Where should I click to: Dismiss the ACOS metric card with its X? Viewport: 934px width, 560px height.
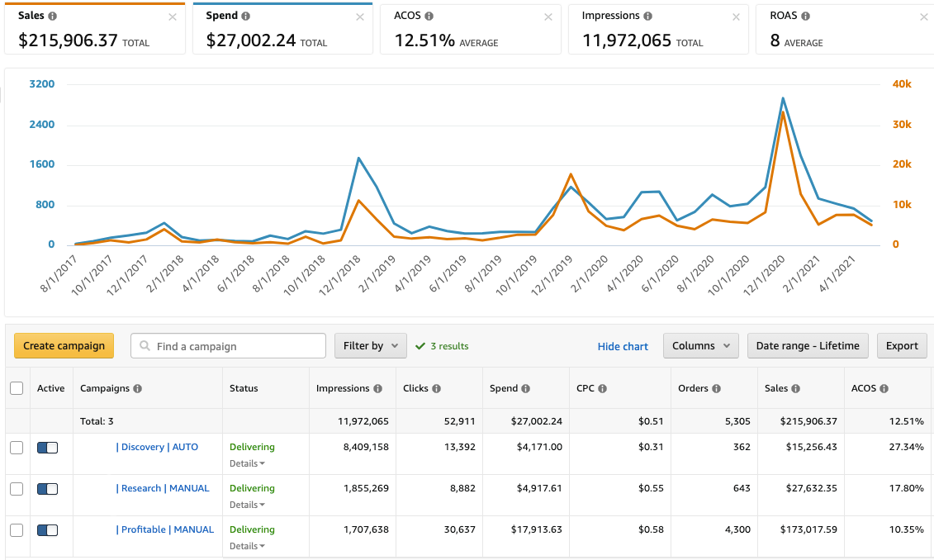pyautogui.click(x=548, y=16)
